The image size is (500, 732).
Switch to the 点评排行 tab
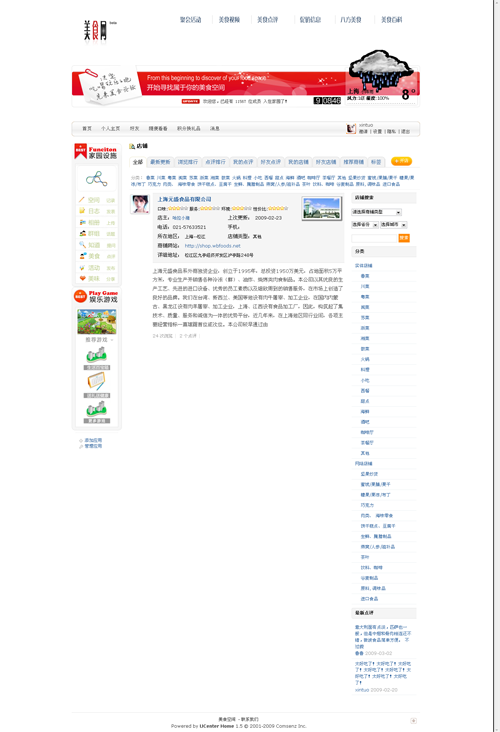(x=215, y=162)
